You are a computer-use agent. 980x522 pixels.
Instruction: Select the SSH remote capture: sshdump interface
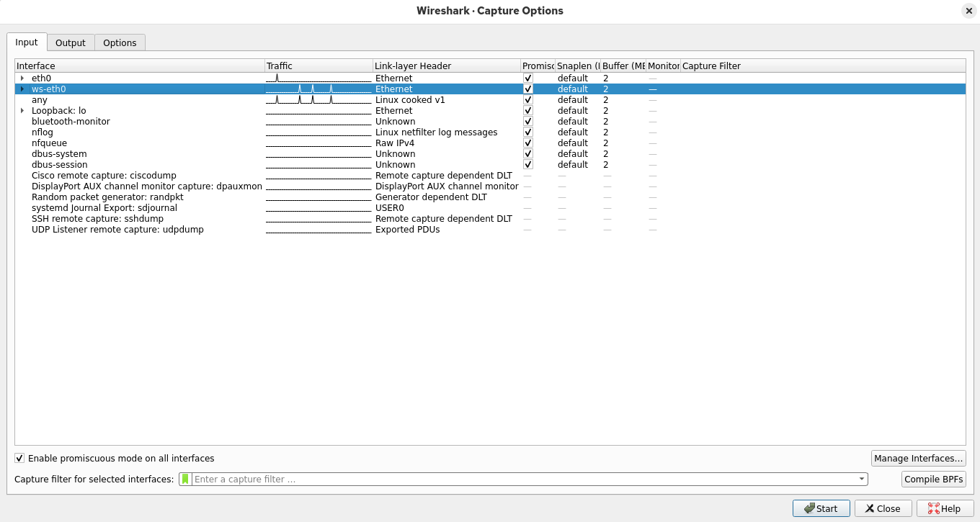97,219
